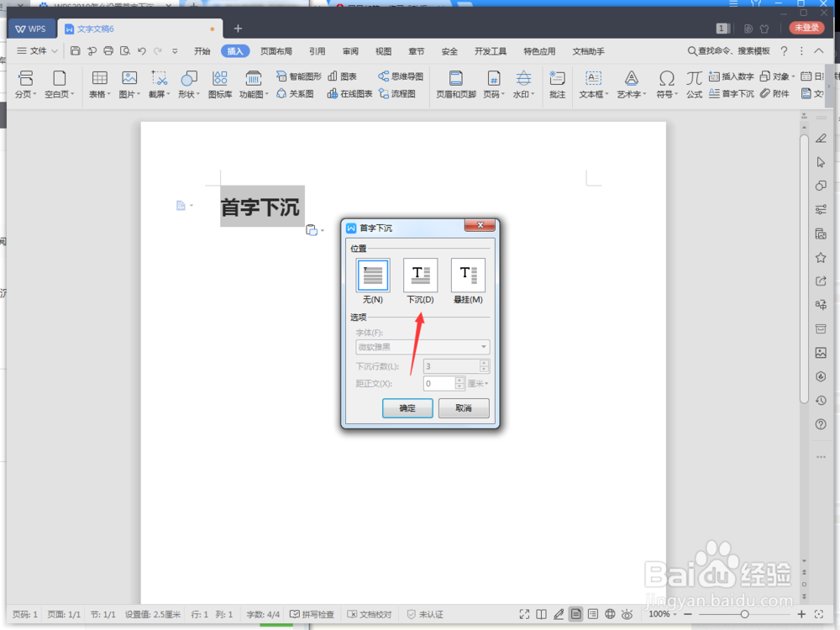Click the Undo arrow icon
This screenshot has width=840, height=630.
(142, 51)
